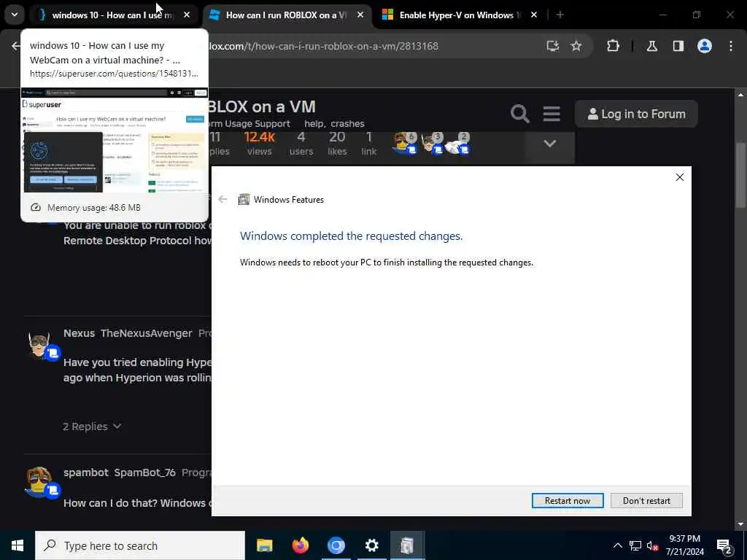Bookmark this page with the star icon
The width and height of the screenshot is (747, 560).
pyautogui.click(x=576, y=46)
